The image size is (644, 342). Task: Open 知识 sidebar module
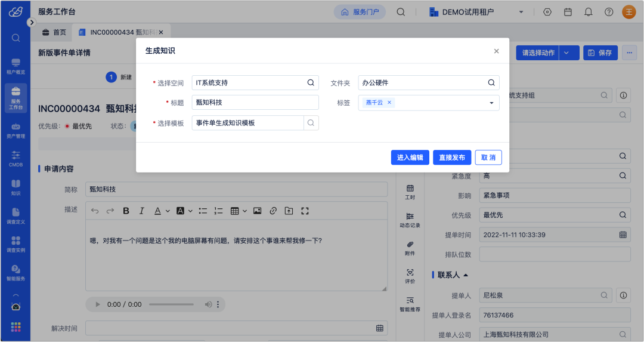coord(16,187)
